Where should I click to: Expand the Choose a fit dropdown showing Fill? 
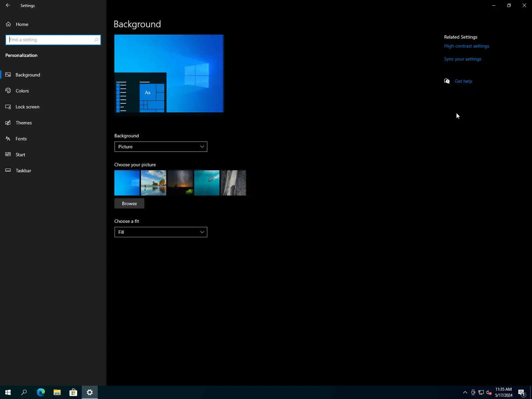(161, 232)
